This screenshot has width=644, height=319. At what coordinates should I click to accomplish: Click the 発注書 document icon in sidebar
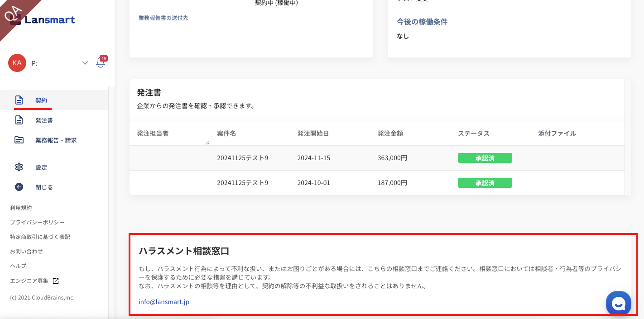(x=19, y=120)
